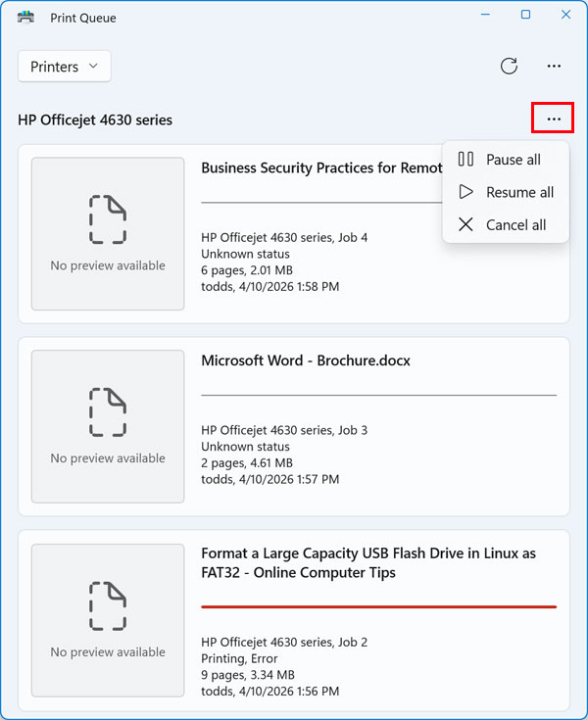Minimize the Print Queue window
Screen dimensions: 588x720
(485, 15)
